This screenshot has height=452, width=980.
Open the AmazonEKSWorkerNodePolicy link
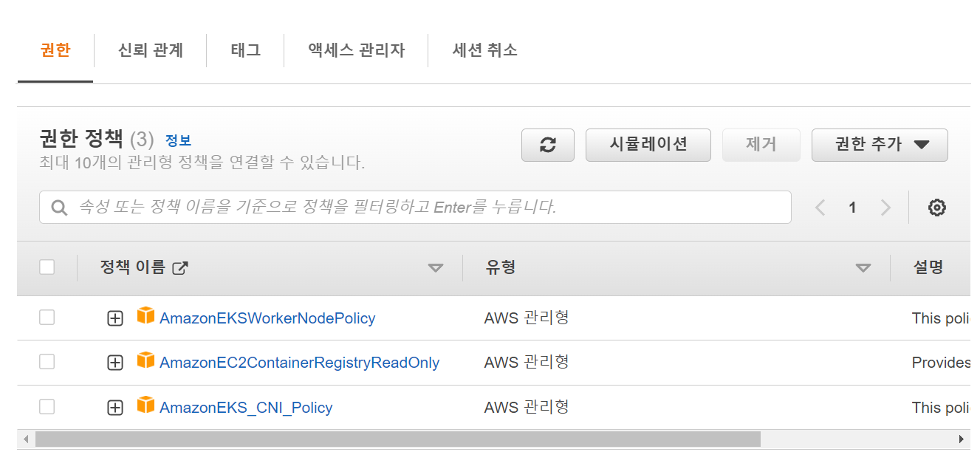tap(267, 318)
